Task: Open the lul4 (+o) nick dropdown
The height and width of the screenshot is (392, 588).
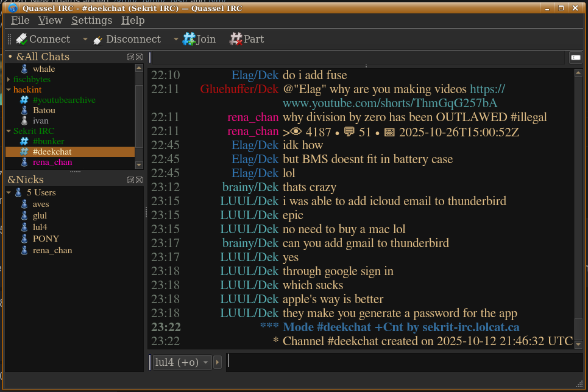Action: pyautogui.click(x=182, y=362)
